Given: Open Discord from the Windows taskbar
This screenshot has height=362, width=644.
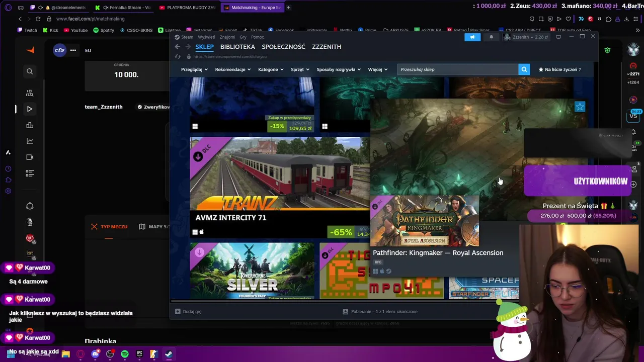Looking at the screenshot, I should pos(95,354).
